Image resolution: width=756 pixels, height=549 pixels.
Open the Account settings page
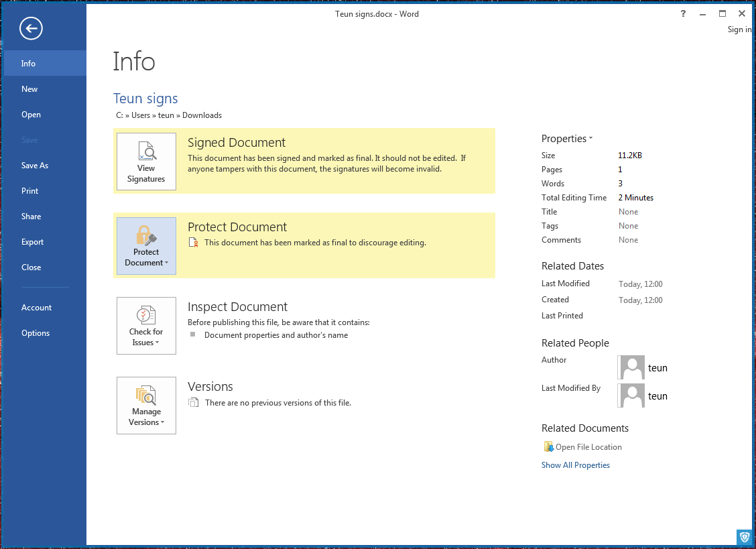pyautogui.click(x=36, y=308)
